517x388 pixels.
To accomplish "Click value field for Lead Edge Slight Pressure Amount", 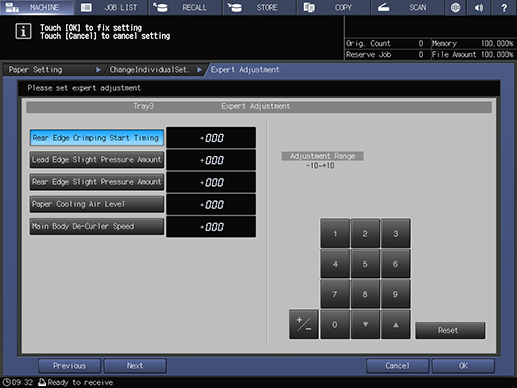I will [x=211, y=160].
